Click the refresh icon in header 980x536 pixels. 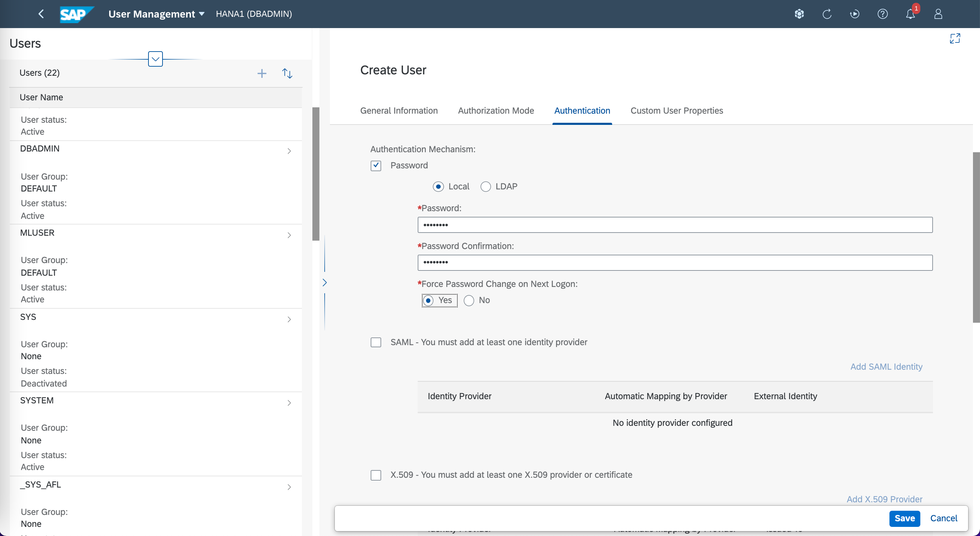pos(827,14)
